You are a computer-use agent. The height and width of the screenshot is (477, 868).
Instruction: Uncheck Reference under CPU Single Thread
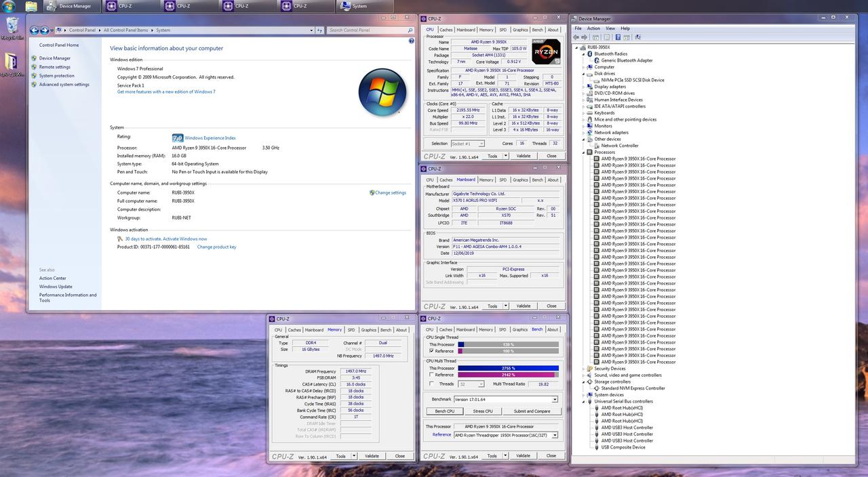pos(431,351)
